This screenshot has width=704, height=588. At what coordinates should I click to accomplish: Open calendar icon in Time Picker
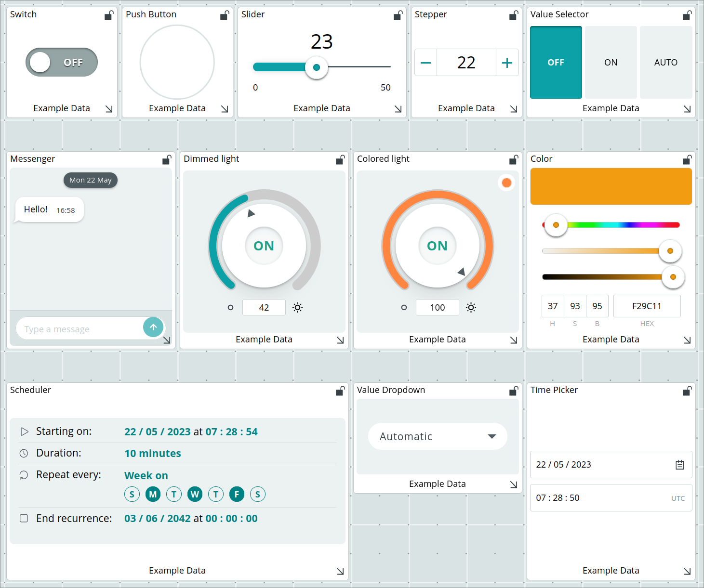(680, 465)
